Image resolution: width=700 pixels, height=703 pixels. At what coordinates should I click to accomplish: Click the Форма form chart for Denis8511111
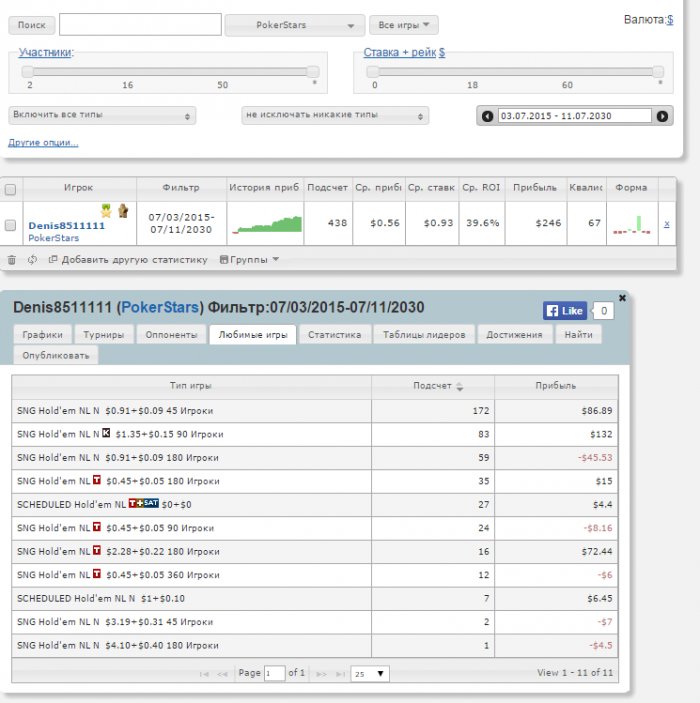(x=632, y=225)
